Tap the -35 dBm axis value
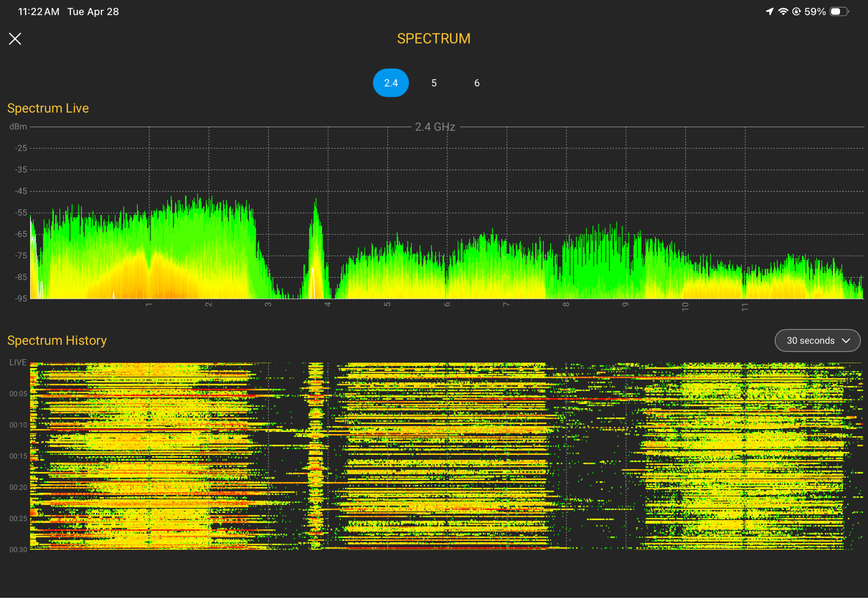The width and height of the screenshot is (868, 598). point(21,170)
